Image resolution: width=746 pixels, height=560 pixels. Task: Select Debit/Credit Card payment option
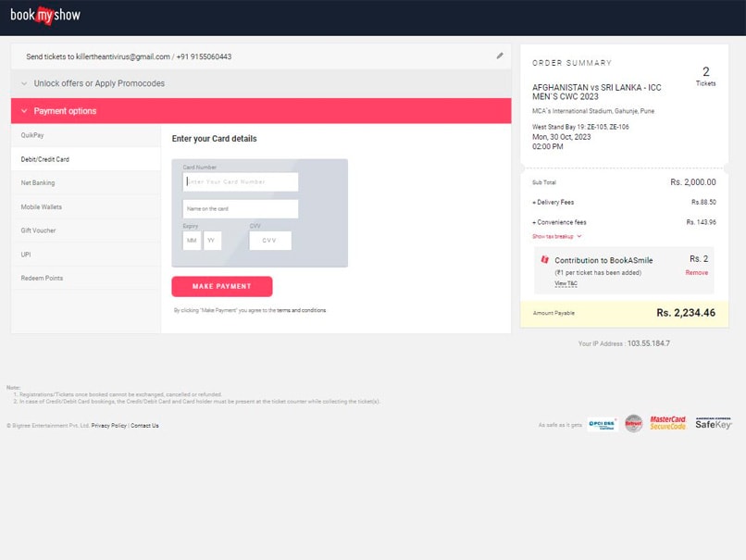[86, 159]
